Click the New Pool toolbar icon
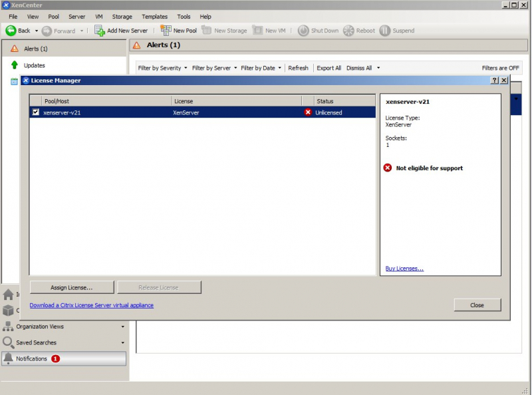Screen dimensions: 532x395 click(166, 31)
